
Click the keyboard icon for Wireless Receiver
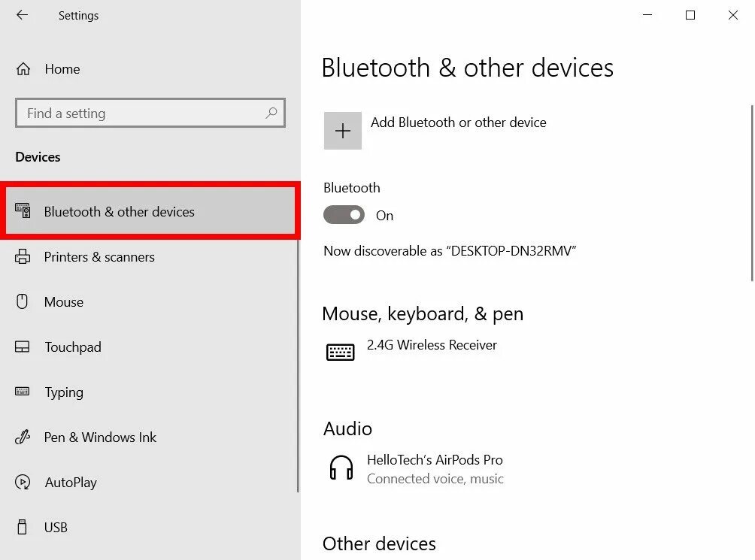click(x=341, y=353)
